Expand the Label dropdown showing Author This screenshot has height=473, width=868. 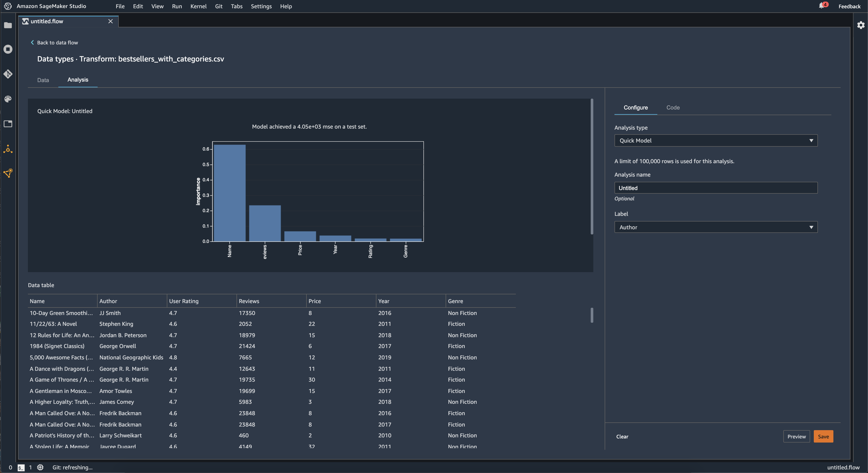click(x=715, y=227)
